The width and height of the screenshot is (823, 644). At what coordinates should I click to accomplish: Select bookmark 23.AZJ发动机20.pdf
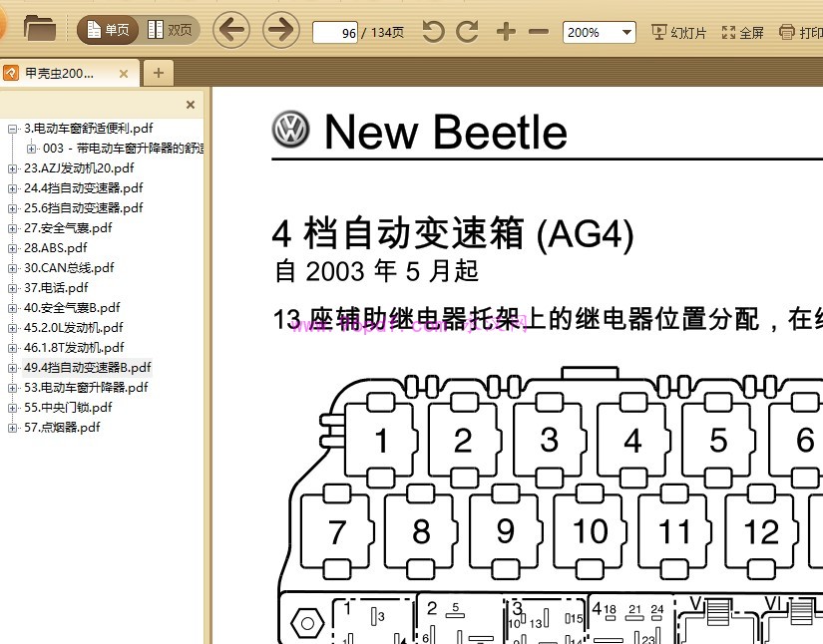click(79, 168)
